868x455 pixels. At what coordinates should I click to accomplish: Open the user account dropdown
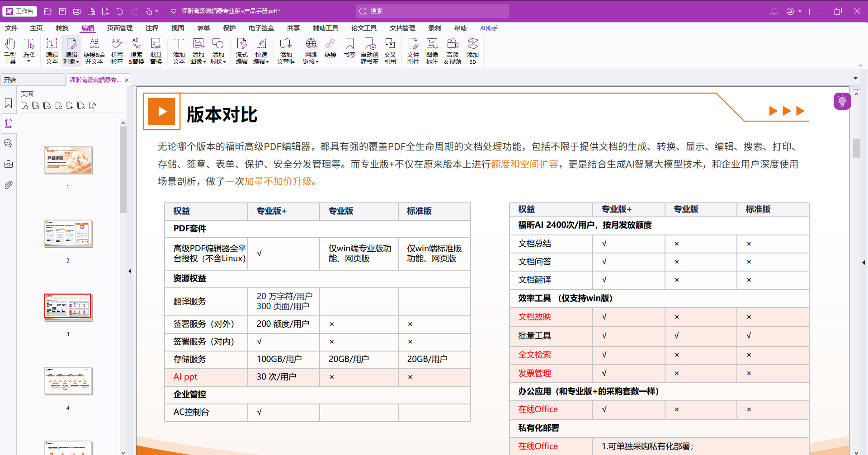pyautogui.click(x=800, y=11)
